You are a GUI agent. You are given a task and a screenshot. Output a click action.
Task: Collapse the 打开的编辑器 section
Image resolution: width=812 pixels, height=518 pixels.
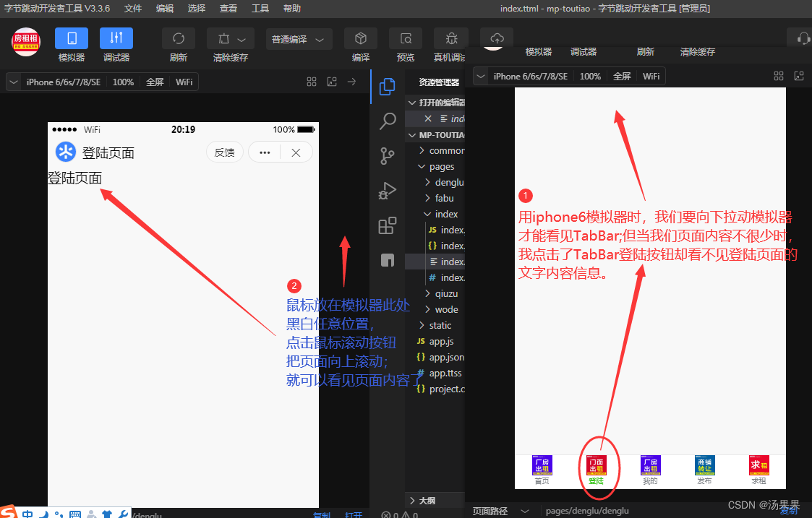[435, 103]
